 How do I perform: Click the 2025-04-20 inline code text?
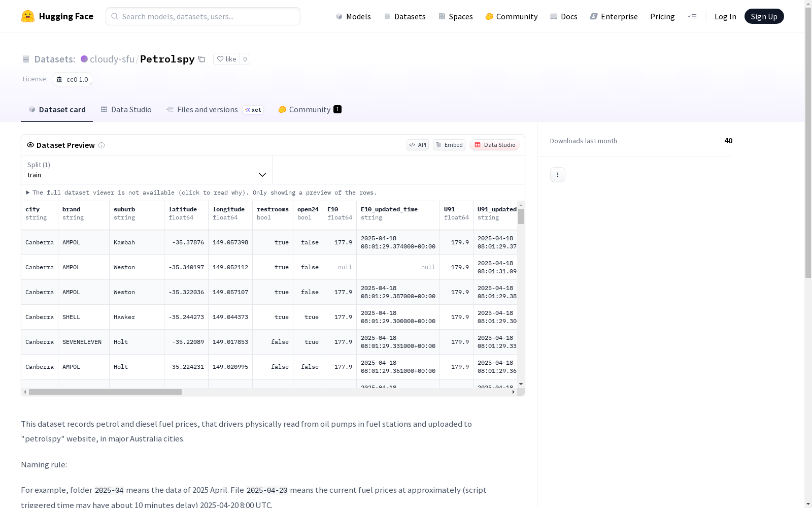(267, 490)
